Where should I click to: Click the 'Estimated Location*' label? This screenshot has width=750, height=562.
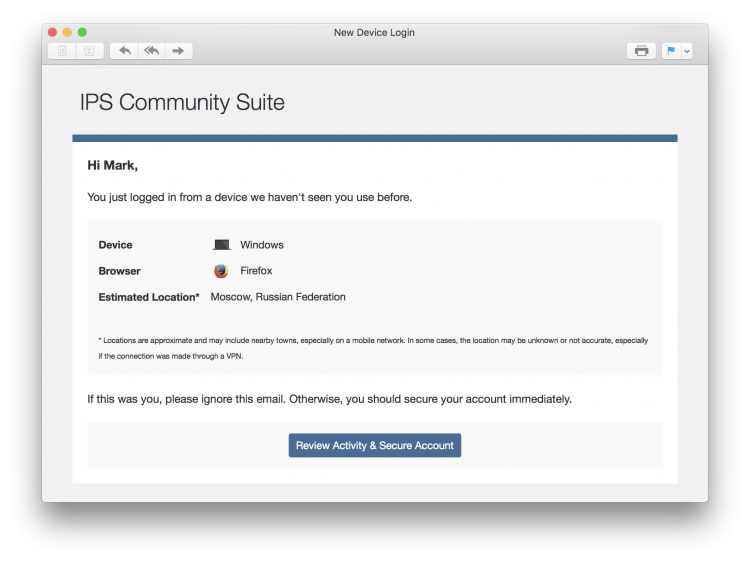(149, 297)
